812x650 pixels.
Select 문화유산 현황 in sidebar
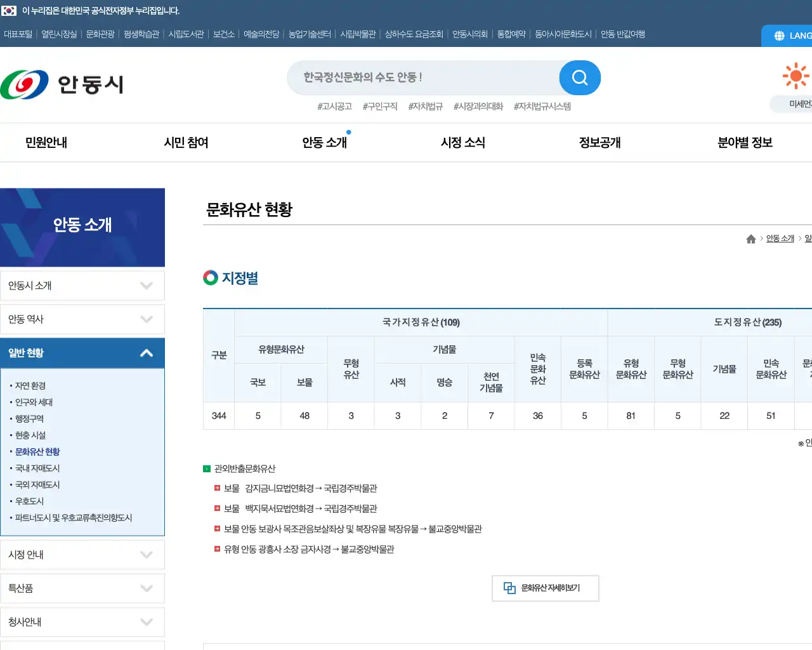(37, 452)
